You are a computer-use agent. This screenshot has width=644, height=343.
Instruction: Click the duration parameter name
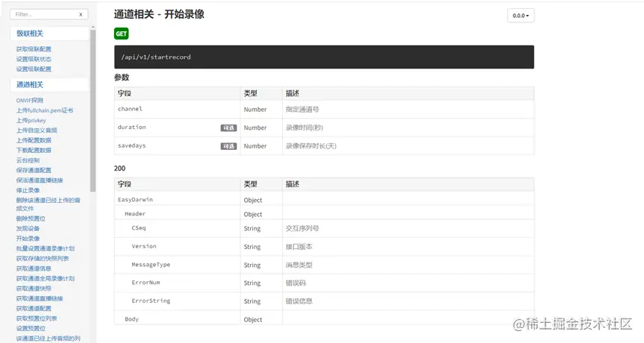[x=132, y=128]
